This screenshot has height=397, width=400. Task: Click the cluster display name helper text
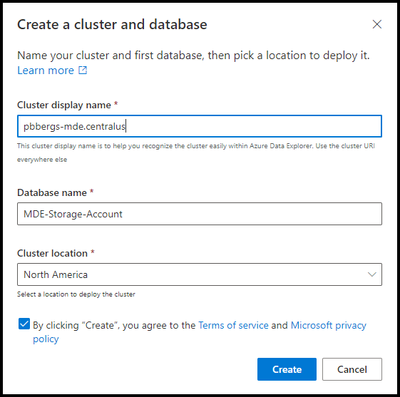(x=196, y=152)
